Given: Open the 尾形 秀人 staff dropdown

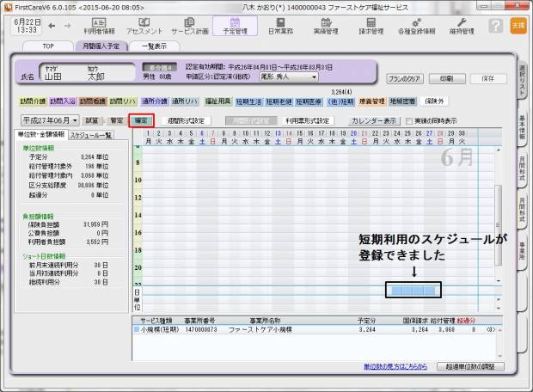Looking at the screenshot, I should point(281,77).
